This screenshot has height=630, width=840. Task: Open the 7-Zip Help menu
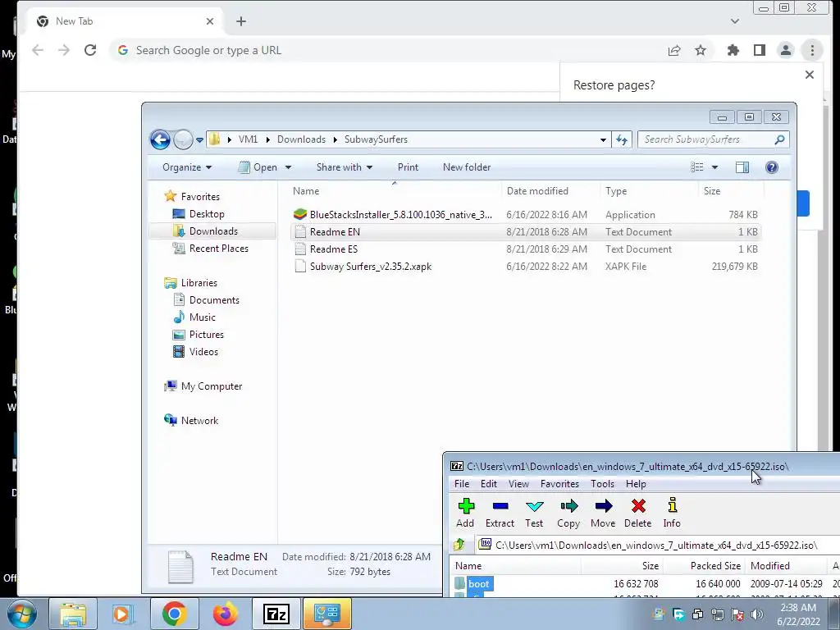(x=636, y=484)
